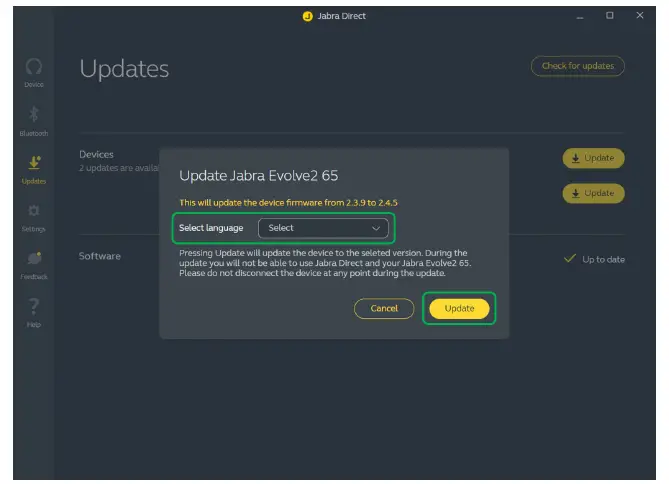
Task: Click the yellow Update button in dialog
Action: pyautogui.click(x=459, y=308)
